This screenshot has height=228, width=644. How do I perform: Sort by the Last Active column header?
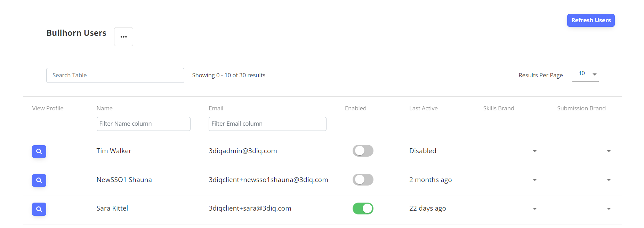pos(423,108)
